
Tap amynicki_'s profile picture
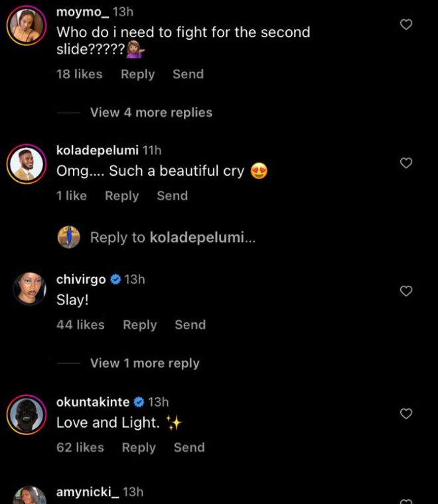pos(29,497)
